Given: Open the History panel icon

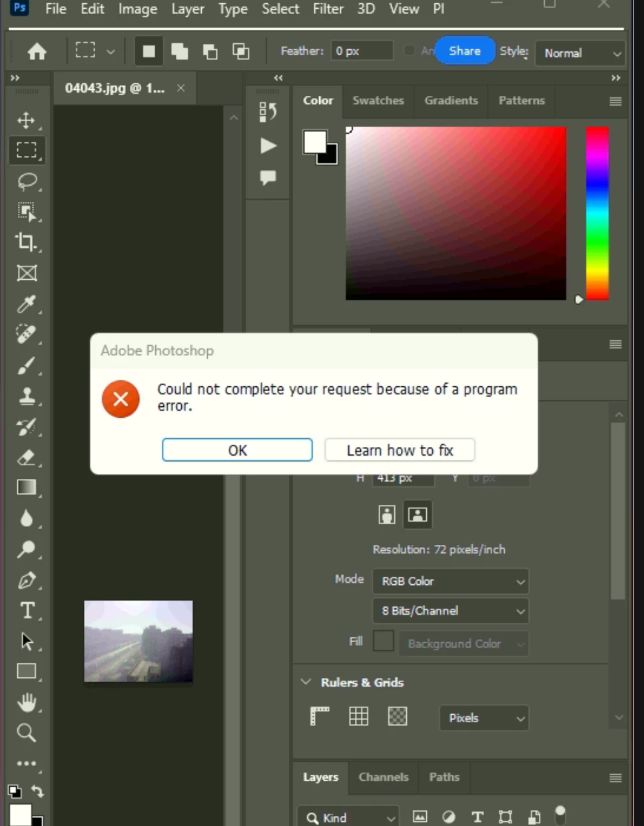Looking at the screenshot, I should 268,112.
